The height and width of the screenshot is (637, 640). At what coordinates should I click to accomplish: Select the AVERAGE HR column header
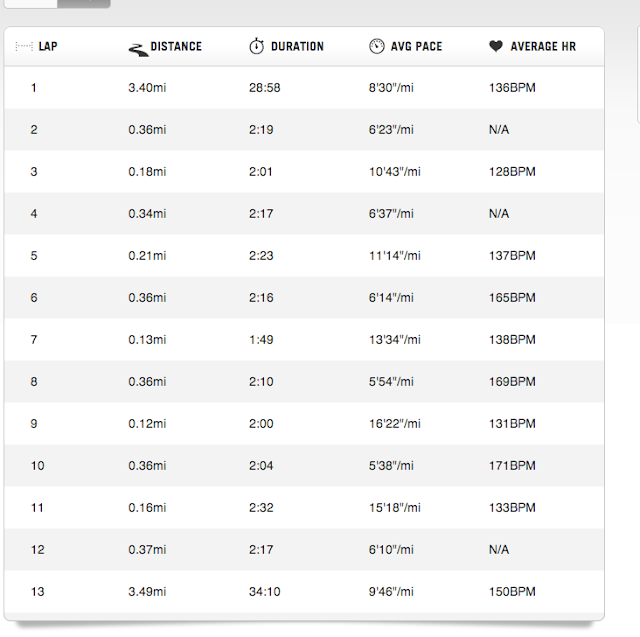coord(543,47)
